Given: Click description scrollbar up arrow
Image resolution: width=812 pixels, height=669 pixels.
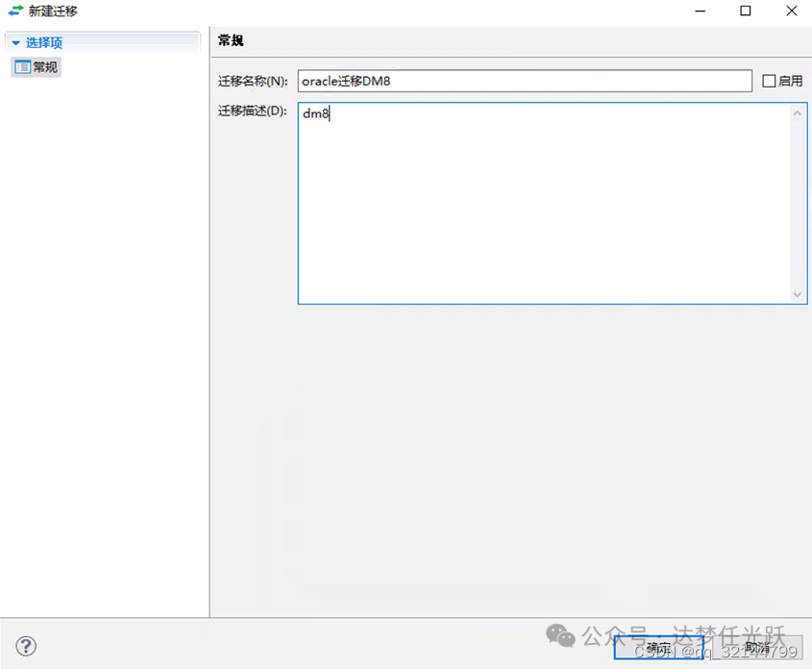Looking at the screenshot, I should (798, 112).
